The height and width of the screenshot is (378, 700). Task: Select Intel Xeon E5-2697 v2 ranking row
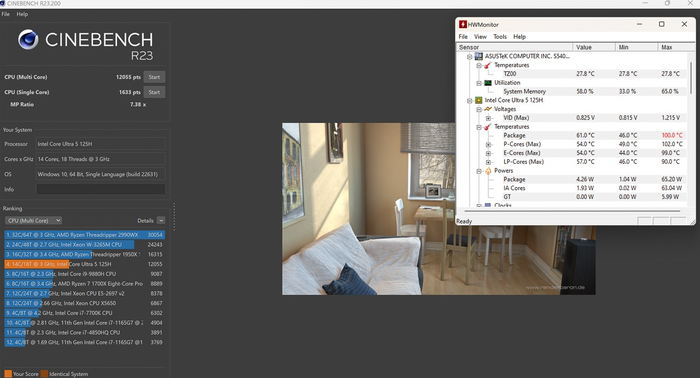pos(84,294)
